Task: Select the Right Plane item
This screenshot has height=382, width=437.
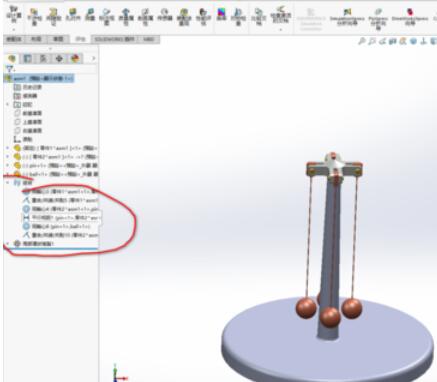Action: tap(28, 130)
